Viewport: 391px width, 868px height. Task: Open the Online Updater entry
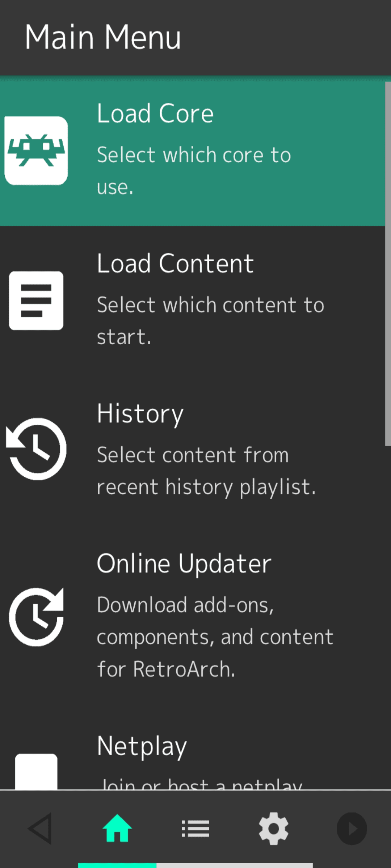coord(184,563)
